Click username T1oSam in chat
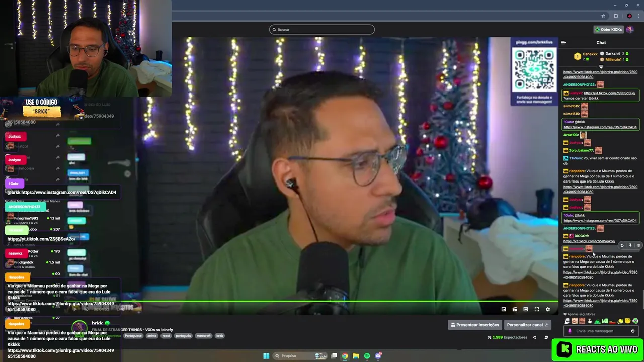The image size is (644, 362). [575, 158]
